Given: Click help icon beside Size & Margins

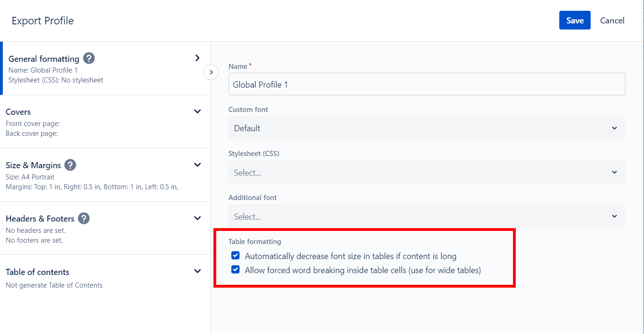Looking at the screenshot, I should (70, 165).
